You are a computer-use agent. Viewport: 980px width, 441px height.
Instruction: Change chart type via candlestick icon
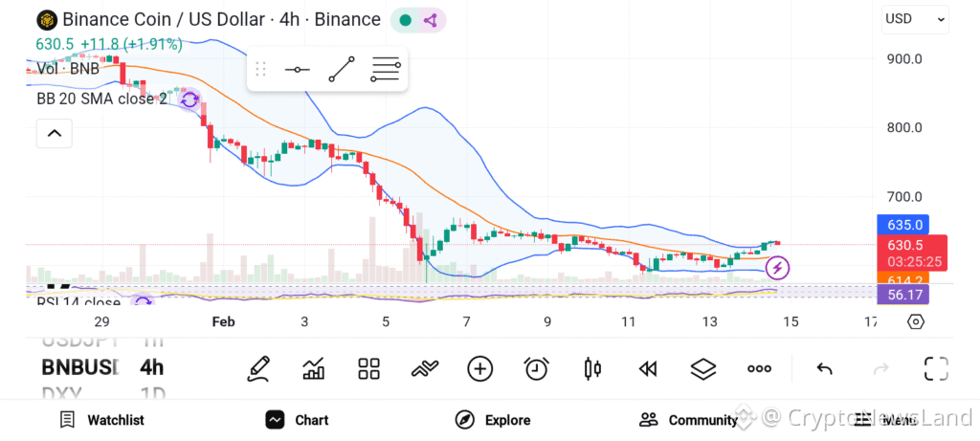pyautogui.click(x=591, y=368)
